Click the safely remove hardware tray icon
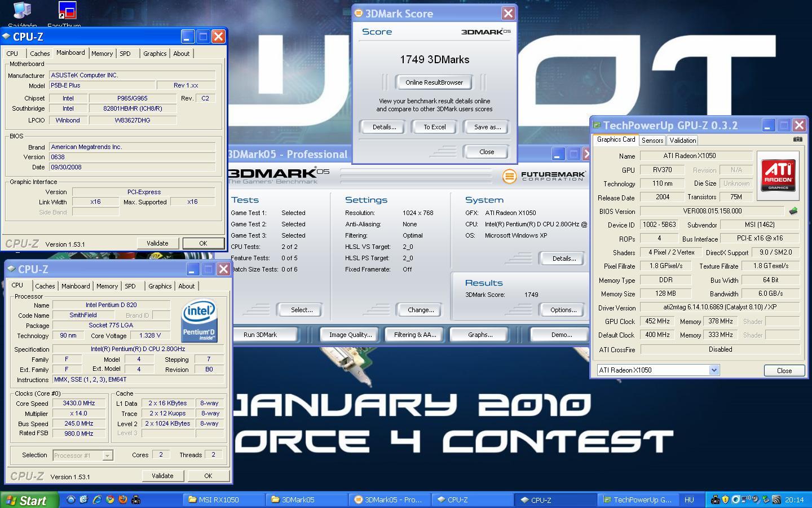Viewport: 812px width, 508px height. 766,500
